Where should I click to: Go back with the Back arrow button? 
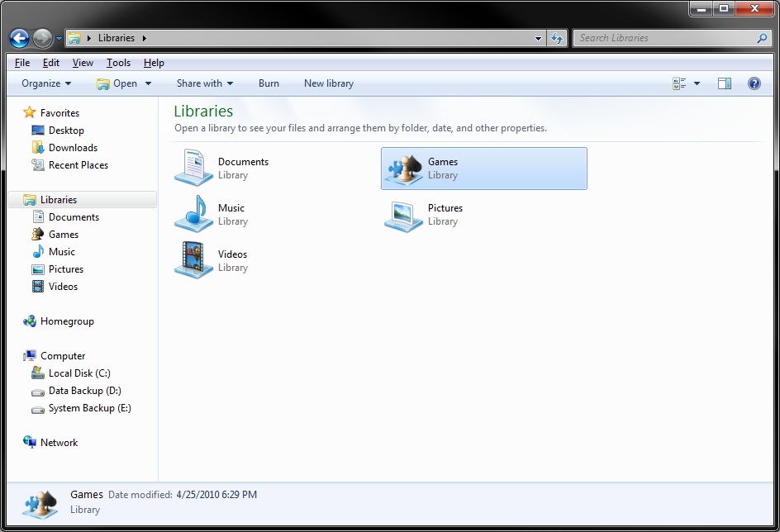19,38
